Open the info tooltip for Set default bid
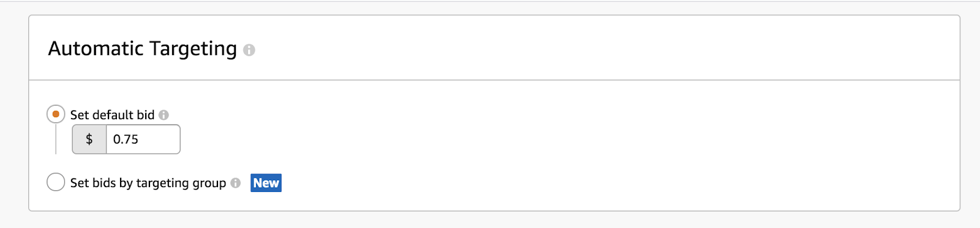Screen dimensions: 980x228 [164, 115]
